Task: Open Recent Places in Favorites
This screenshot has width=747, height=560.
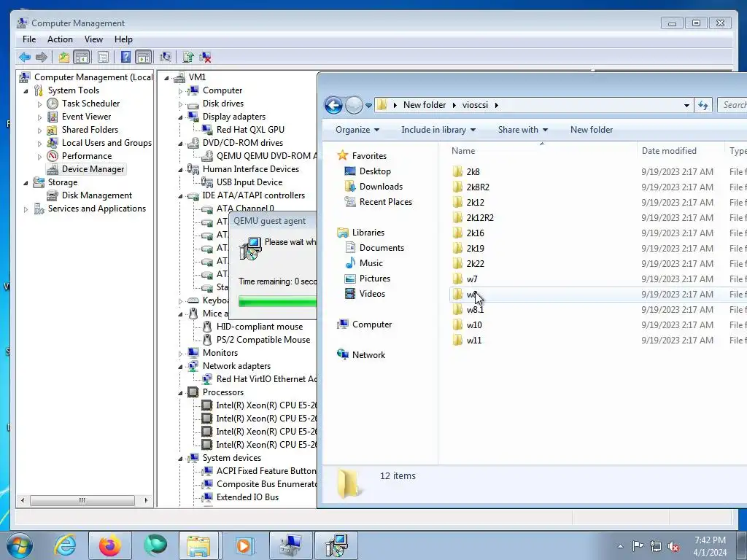Action: [x=385, y=202]
